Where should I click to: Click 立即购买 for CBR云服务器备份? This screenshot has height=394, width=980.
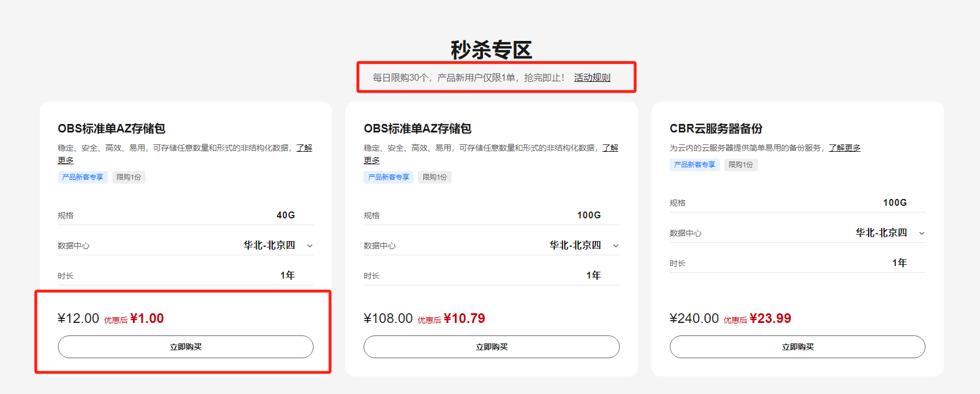[x=798, y=347]
